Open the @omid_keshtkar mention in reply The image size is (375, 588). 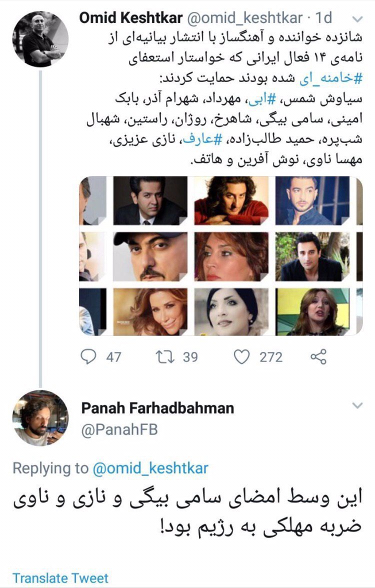pos(150,468)
